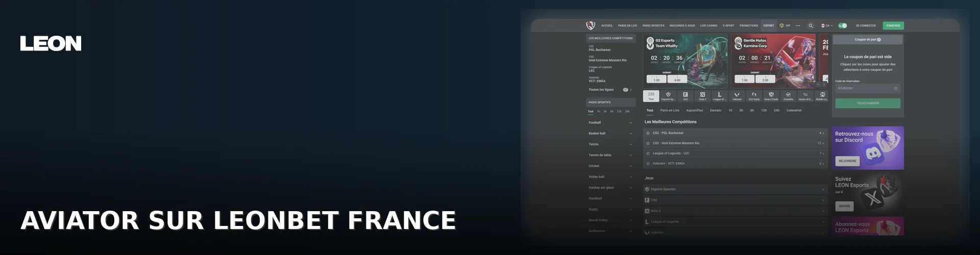Open sidebar League of Legends LEC competition
The height and width of the screenshot is (255, 980).
point(600,69)
